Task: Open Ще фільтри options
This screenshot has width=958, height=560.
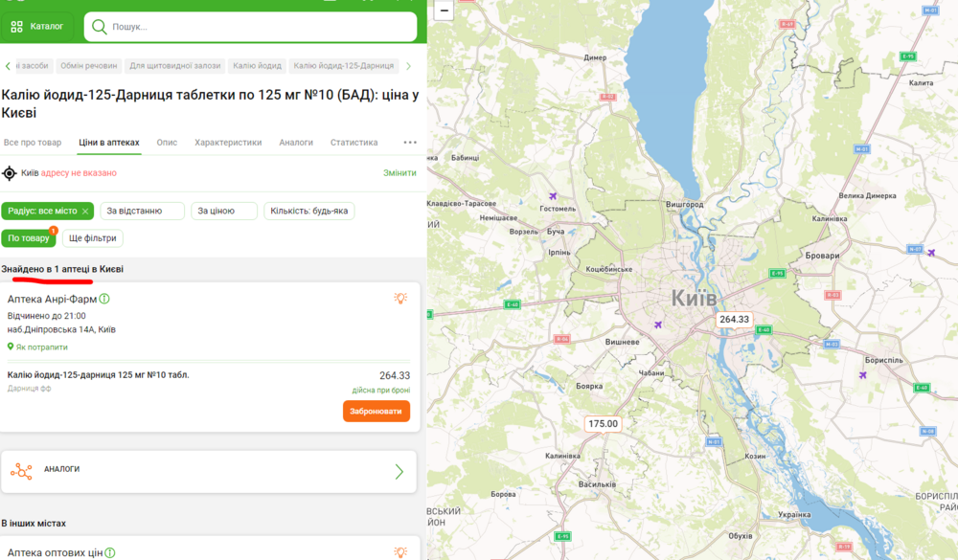Action: click(x=92, y=238)
